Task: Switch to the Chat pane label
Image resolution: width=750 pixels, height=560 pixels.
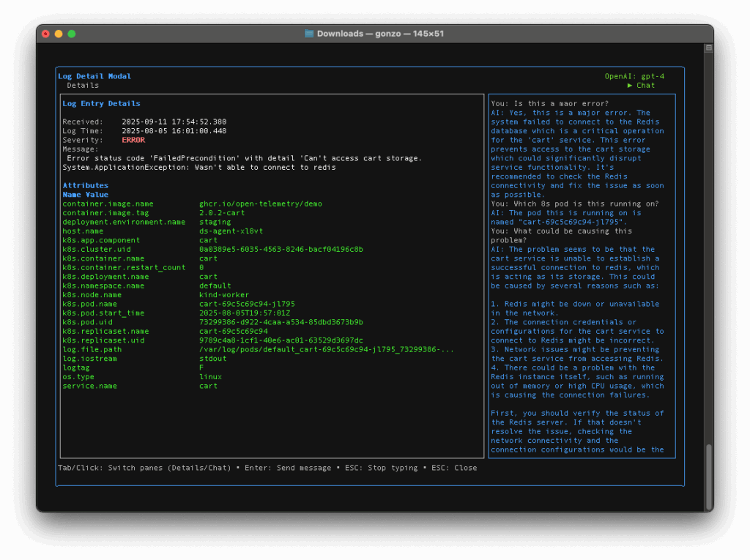Action: (x=645, y=86)
